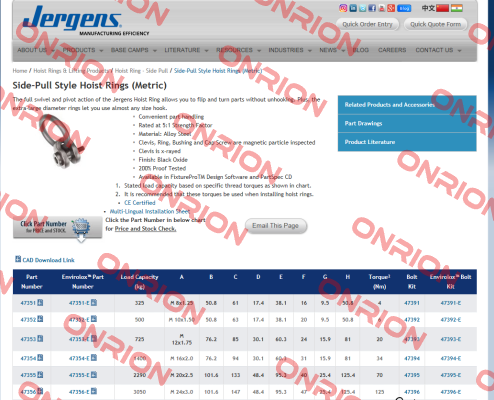This screenshot has width=494, height=400.
Task: Open the Facebook social icon
Action: 372,8
